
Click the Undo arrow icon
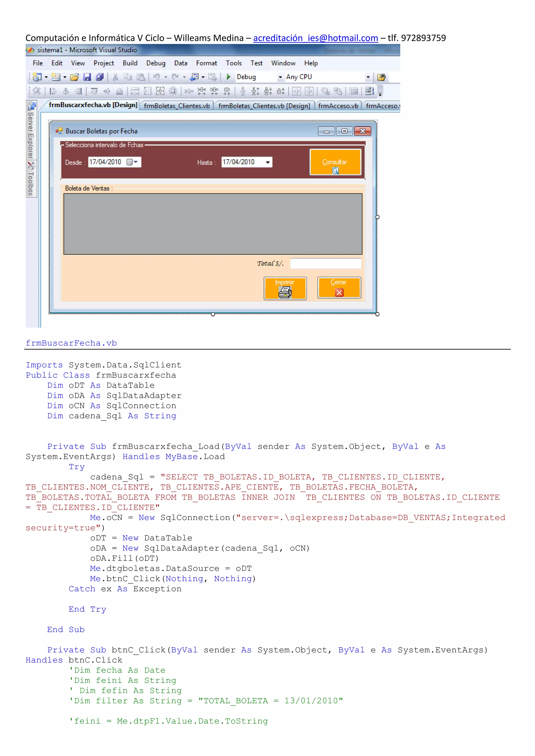point(157,77)
